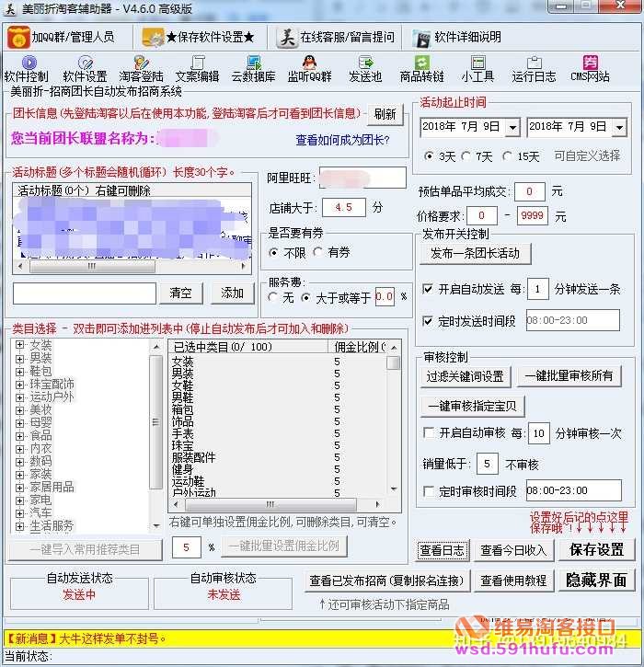
Task: Expand the 女装 category tree node
Action: [x=19, y=345]
